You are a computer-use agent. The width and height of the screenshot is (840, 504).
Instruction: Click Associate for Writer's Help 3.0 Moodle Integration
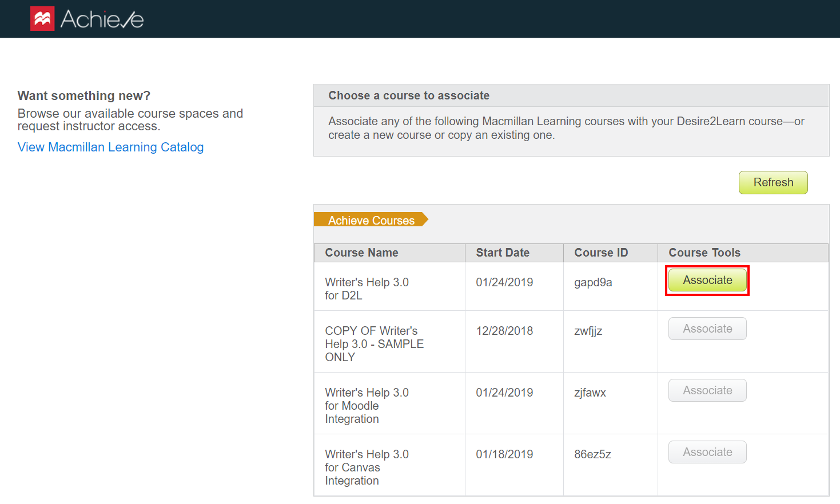pos(707,390)
